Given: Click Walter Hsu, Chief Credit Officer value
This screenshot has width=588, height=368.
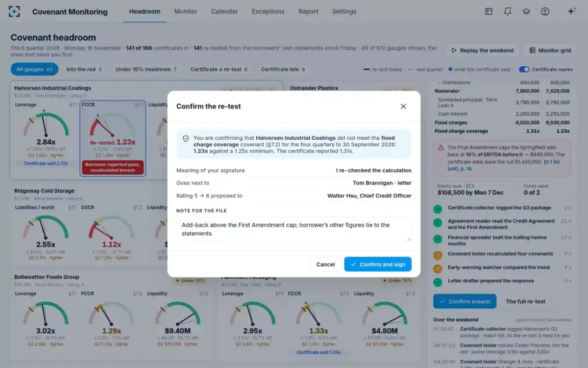Looking at the screenshot, I should (x=369, y=196).
